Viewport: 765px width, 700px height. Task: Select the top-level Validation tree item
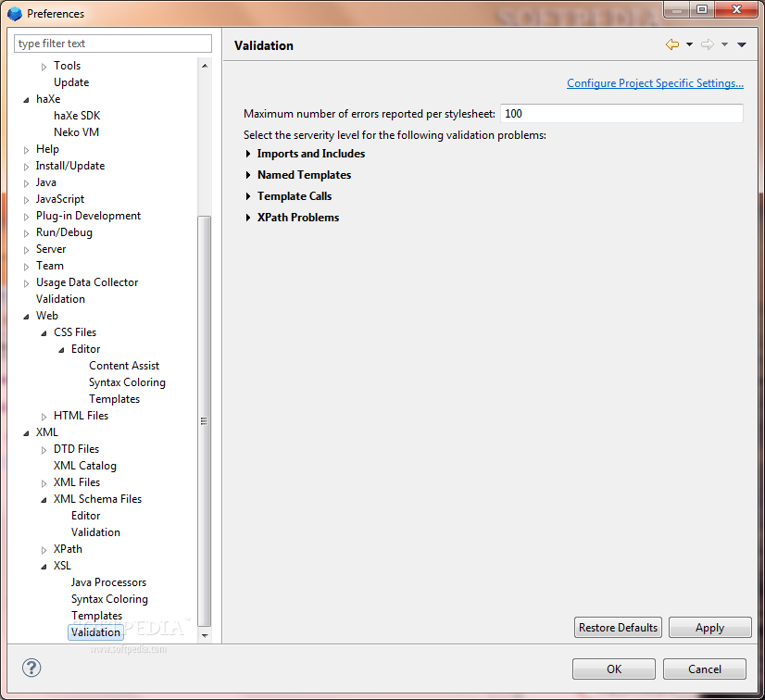tap(60, 299)
